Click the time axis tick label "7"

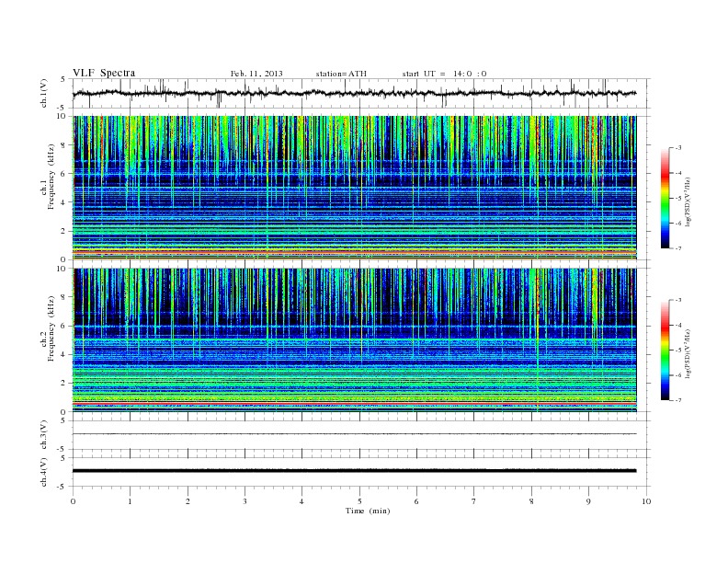click(473, 501)
